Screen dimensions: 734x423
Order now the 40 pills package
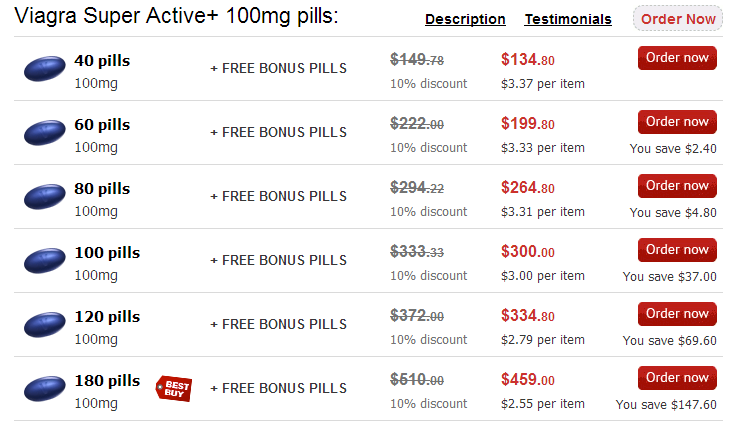(677, 58)
